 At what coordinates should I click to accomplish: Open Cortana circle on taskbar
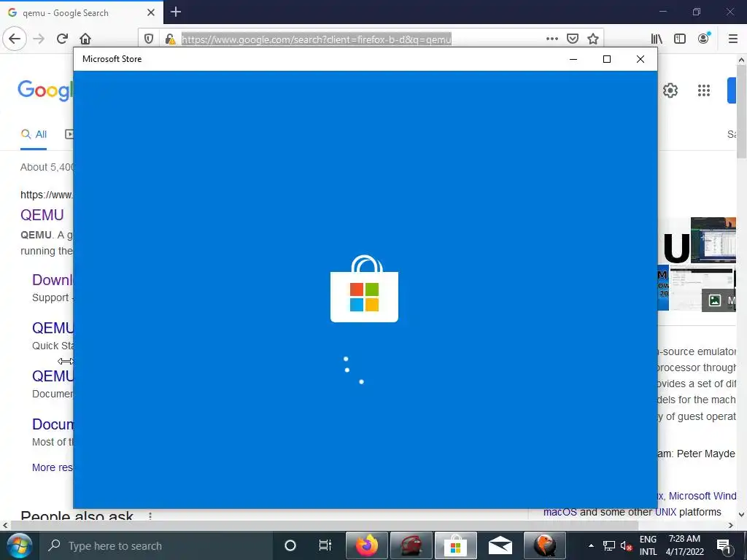[290, 545]
